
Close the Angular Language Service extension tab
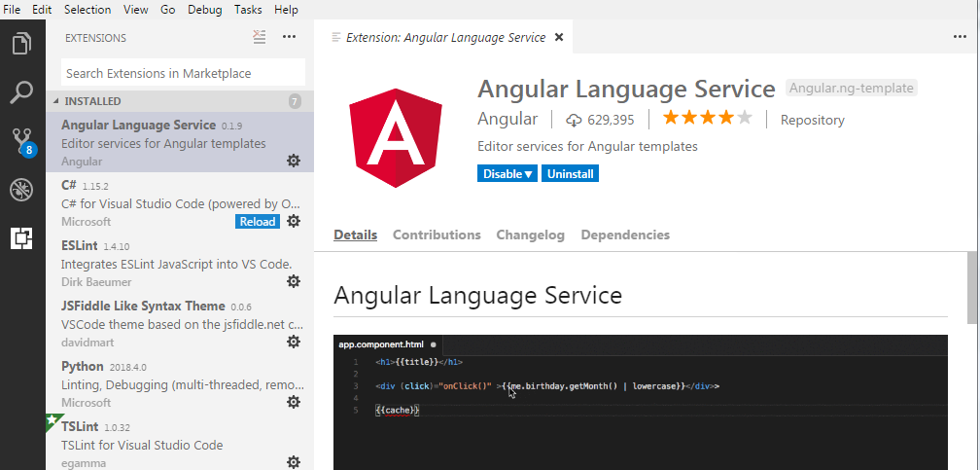click(559, 37)
